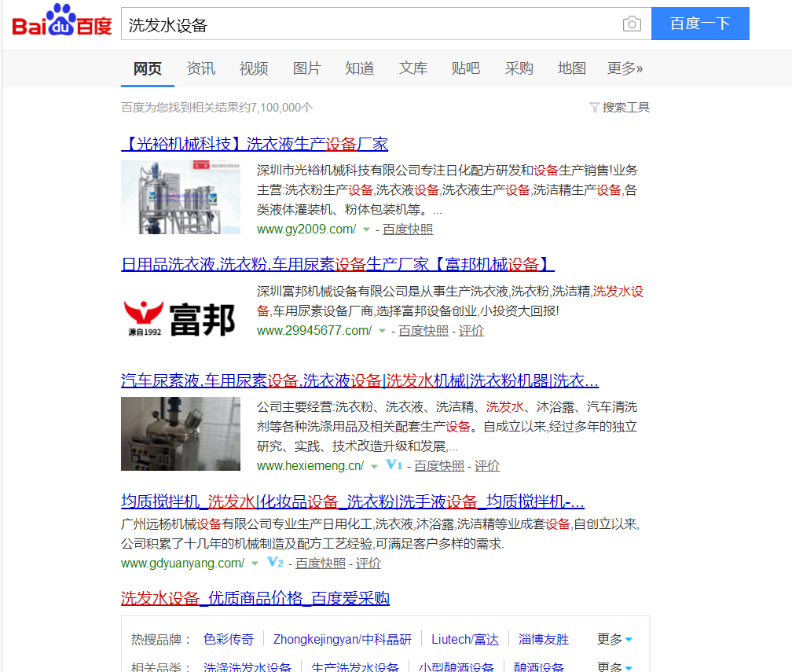This screenshot has width=792, height=672.
Task: Open 百度快照 for hexiemeng.cn result
Action: (x=439, y=466)
